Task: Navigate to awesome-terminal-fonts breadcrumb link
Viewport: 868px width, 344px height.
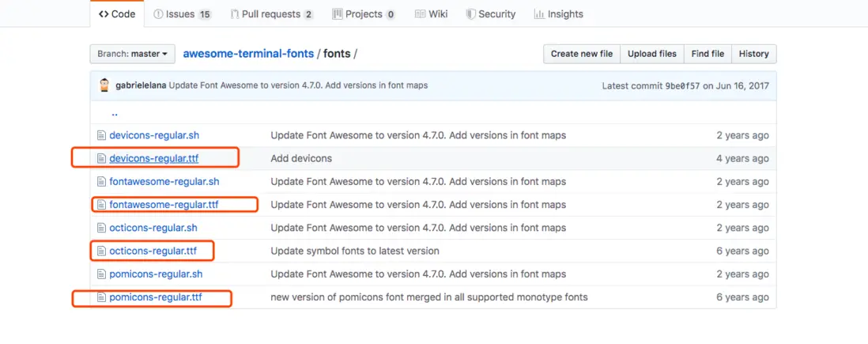Action: coord(248,54)
